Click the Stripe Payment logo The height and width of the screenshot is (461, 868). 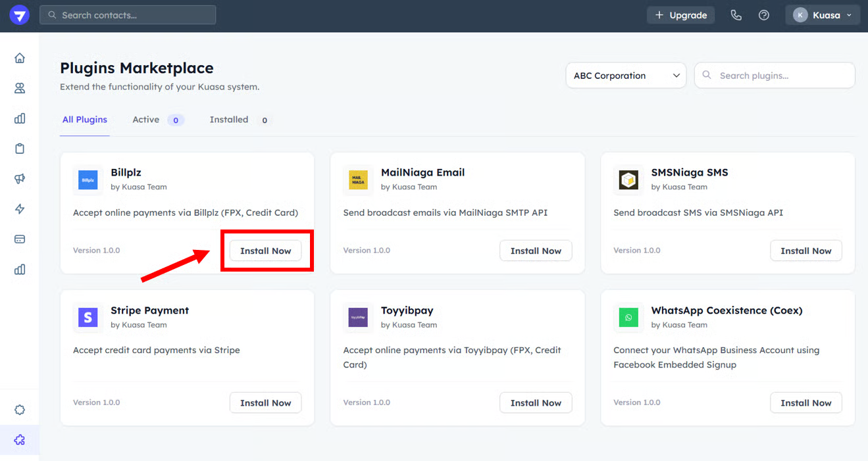88,318
